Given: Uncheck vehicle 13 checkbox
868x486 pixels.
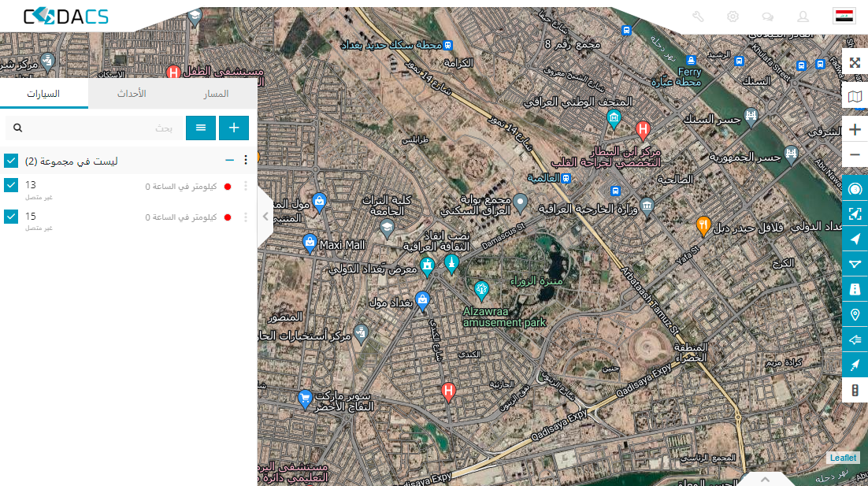Looking at the screenshot, I should (x=11, y=185).
